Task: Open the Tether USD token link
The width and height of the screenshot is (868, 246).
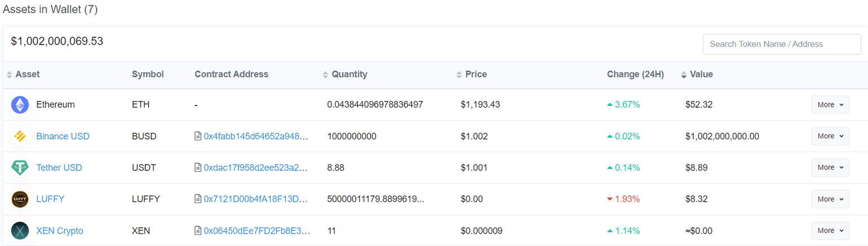Action: tap(59, 168)
